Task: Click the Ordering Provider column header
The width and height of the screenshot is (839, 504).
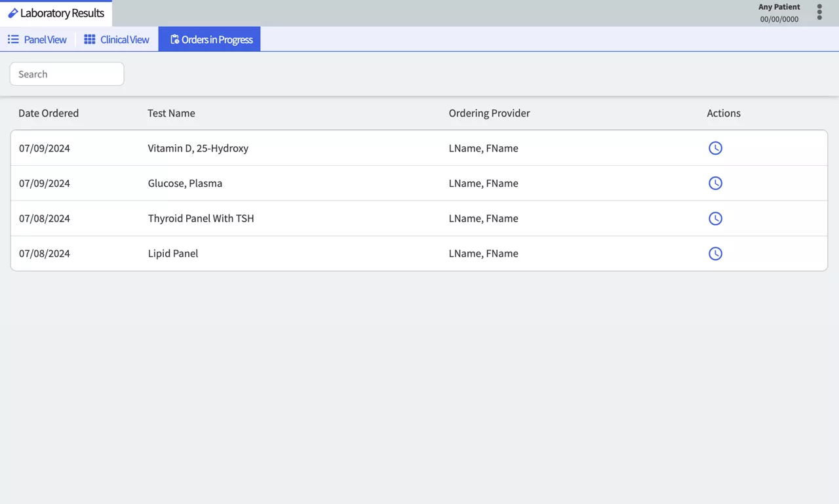Action: [489, 113]
